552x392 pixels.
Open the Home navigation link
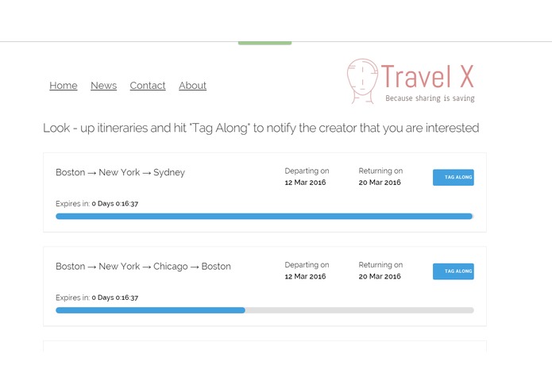click(64, 86)
